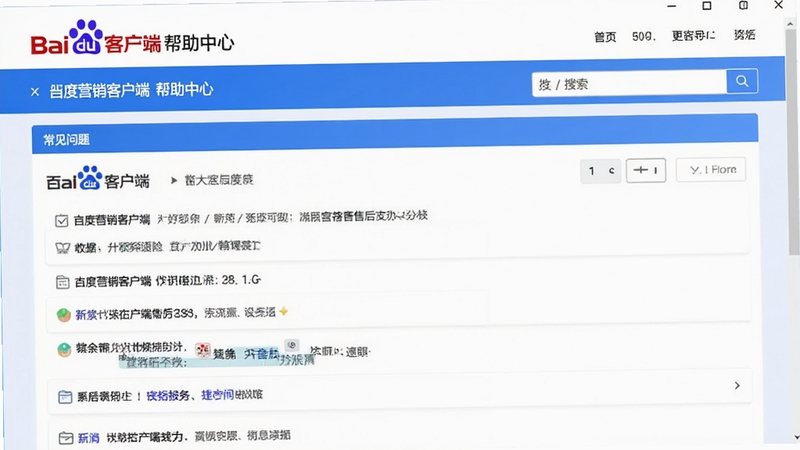Click the white X icon in blue bar
The image size is (800, 450).
pos(35,92)
